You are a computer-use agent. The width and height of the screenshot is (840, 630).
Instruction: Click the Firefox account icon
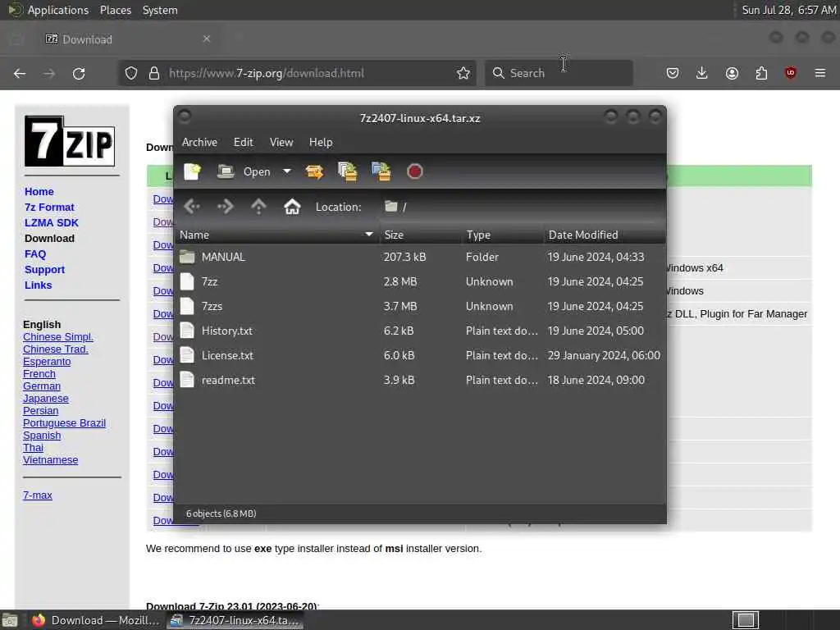coord(732,73)
